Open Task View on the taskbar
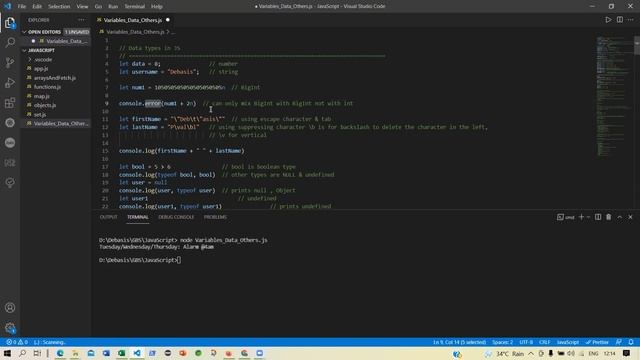 coord(37,353)
